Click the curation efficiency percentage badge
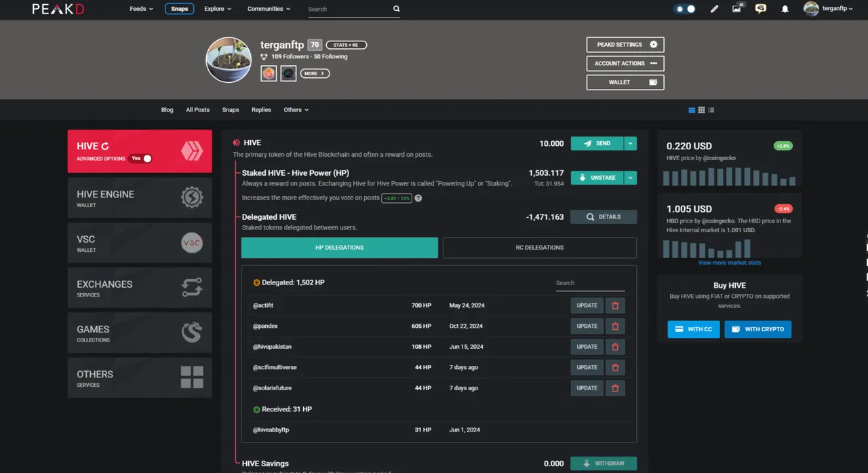Viewport: 868px width, 473px height. coord(397,198)
